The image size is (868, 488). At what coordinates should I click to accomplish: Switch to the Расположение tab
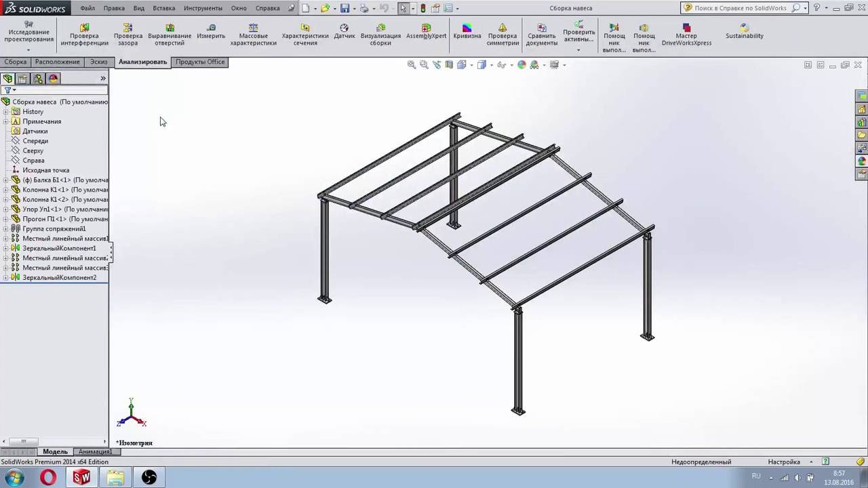[x=58, y=62]
